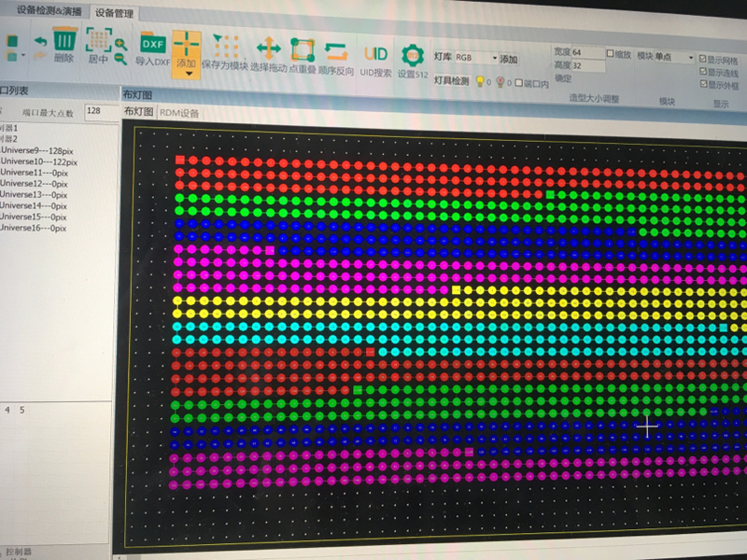
Task: Open dropdown arrow beside file icon
Action: (x=23, y=56)
